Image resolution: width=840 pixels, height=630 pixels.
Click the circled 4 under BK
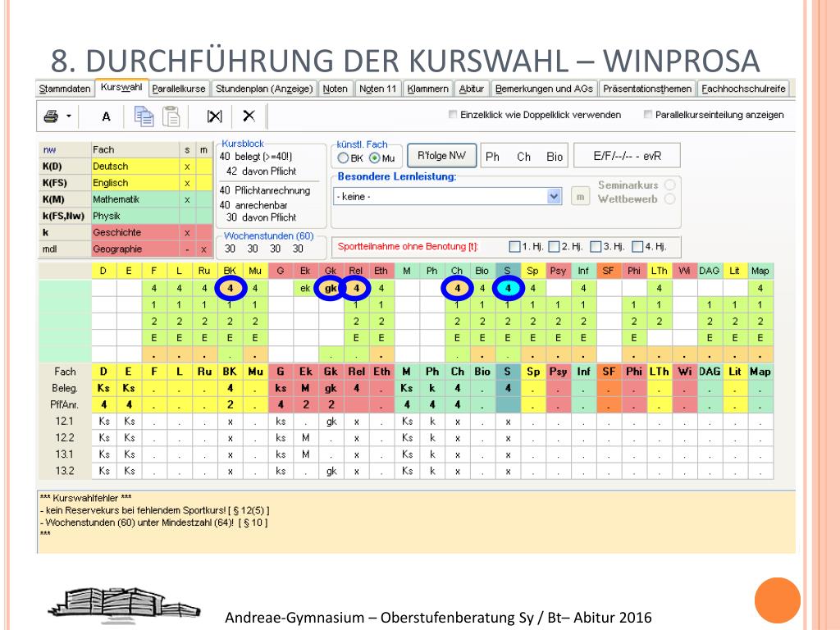(231, 288)
